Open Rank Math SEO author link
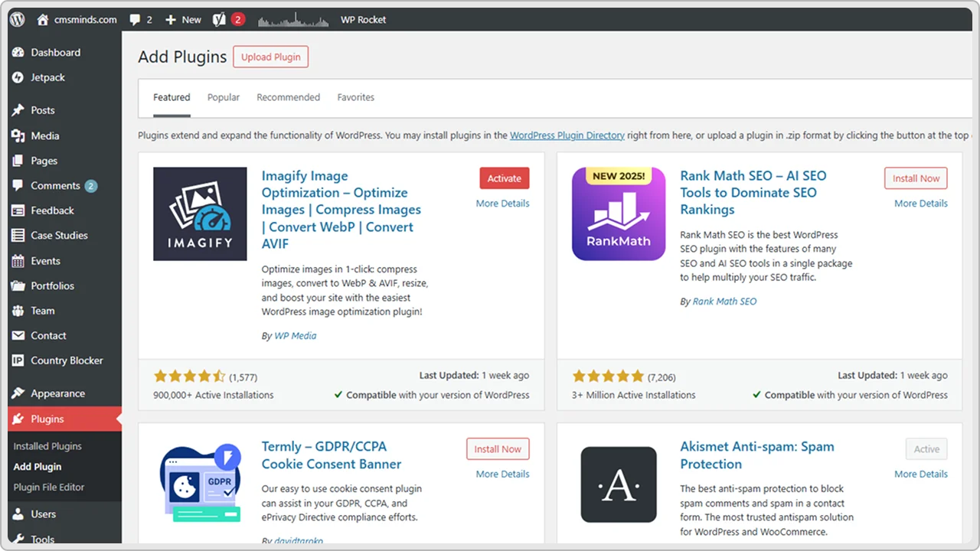The width and height of the screenshot is (980, 551). 724,302
